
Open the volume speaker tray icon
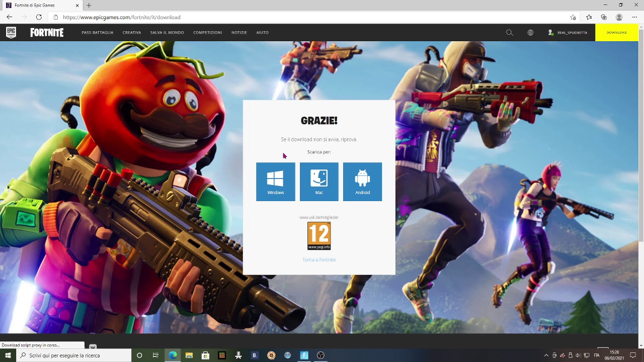click(578, 355)
